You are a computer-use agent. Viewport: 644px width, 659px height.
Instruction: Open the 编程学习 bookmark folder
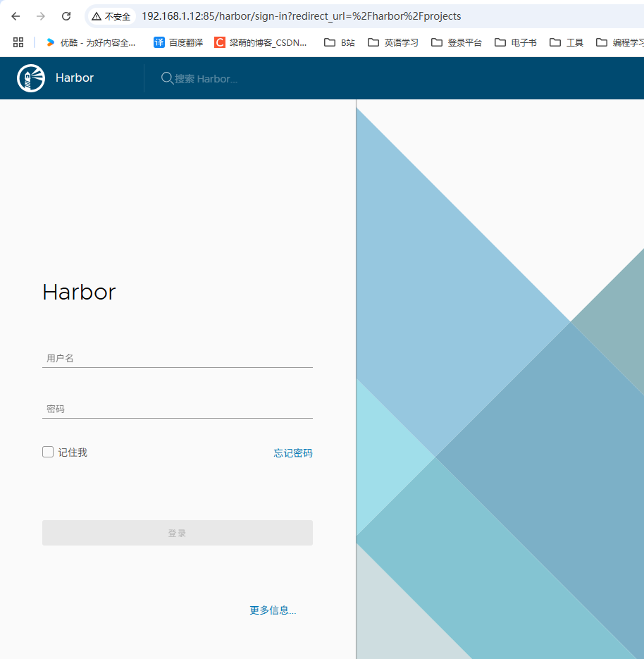619,42
